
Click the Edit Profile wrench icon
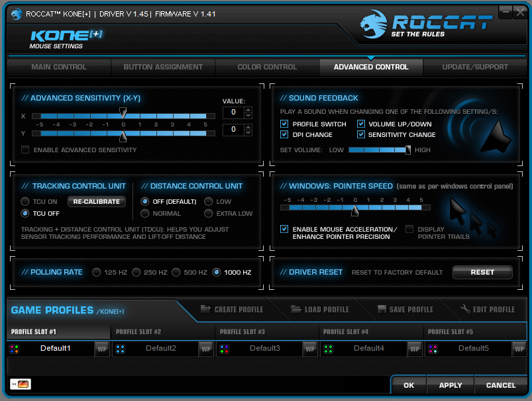click(x=465, y=309)
